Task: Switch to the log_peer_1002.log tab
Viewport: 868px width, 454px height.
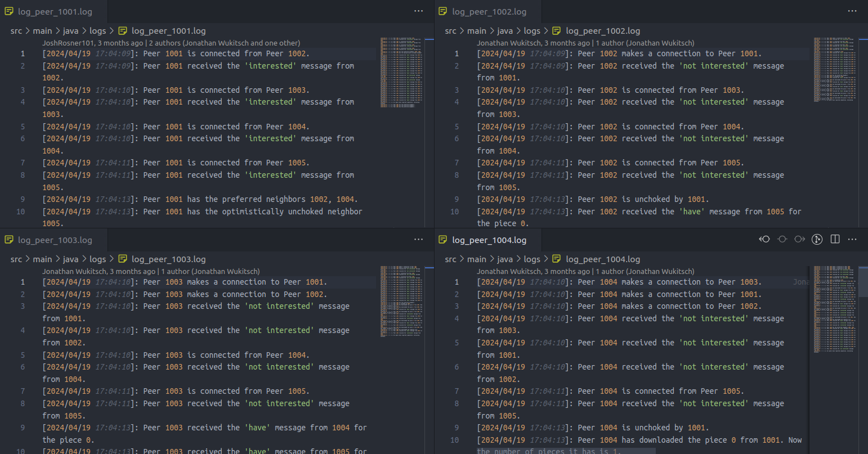Action: click(489, 11)
